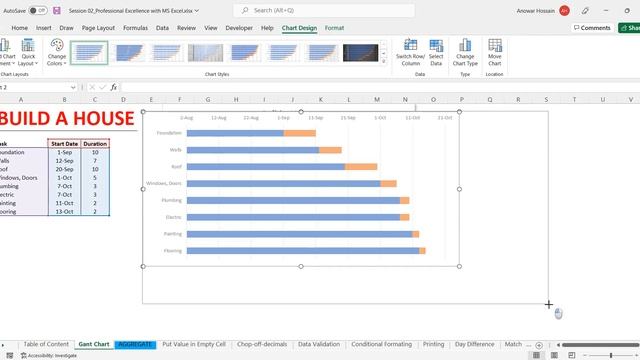Switch to Table of Content sheet

(x=46, y=344)
